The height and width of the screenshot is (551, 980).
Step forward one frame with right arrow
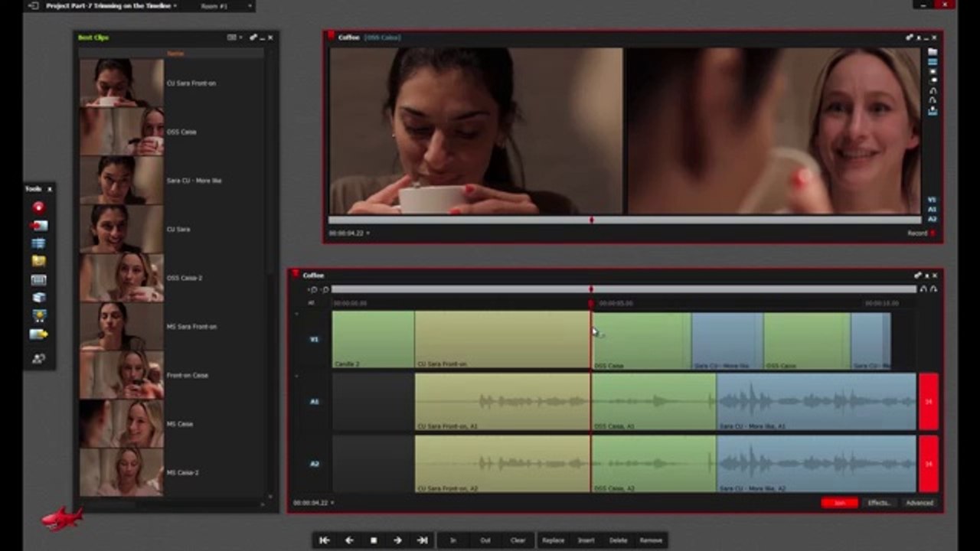[x=397, y=540]
